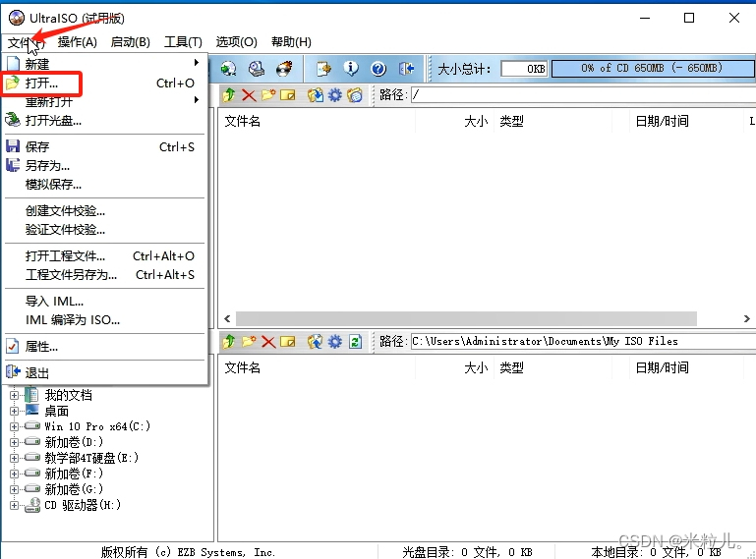
Task: Choose 另存为... menu entry
Action: pyautogui.click(x=105, y=166)
